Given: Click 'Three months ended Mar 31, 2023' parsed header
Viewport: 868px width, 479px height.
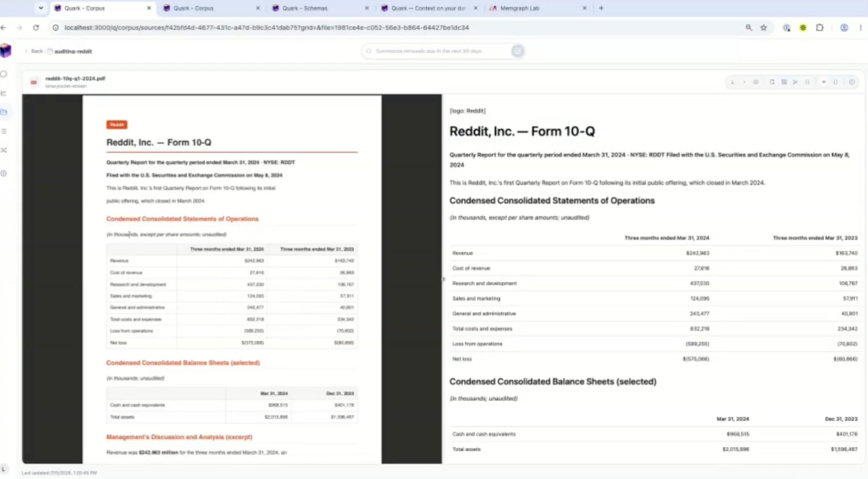Looking at the screenshot, I should coord(815,238).
